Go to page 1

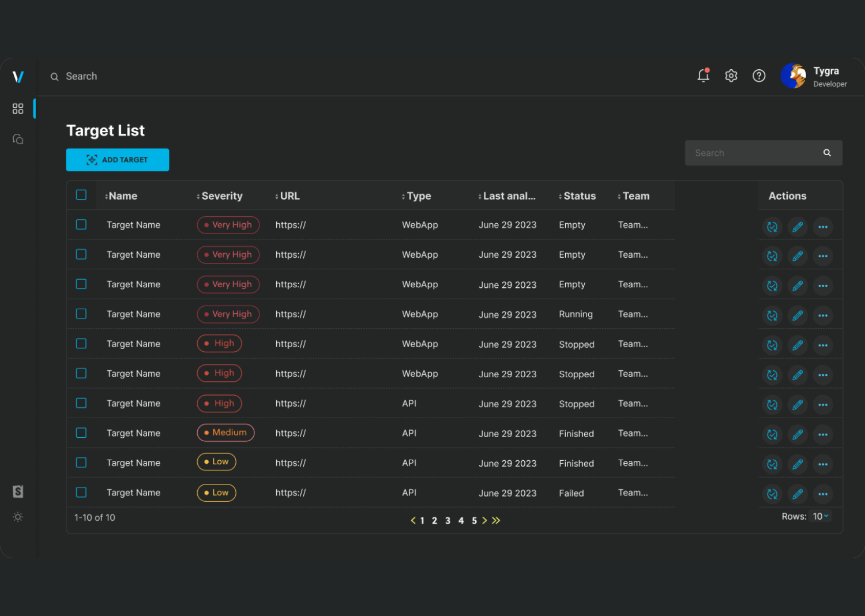point(422,521)
